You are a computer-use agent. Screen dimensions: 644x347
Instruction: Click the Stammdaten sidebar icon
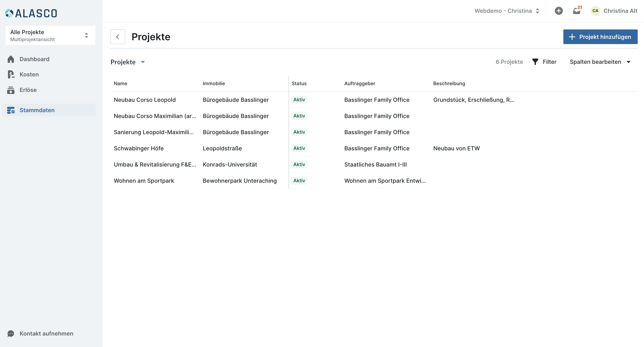(x=11, y=110)
